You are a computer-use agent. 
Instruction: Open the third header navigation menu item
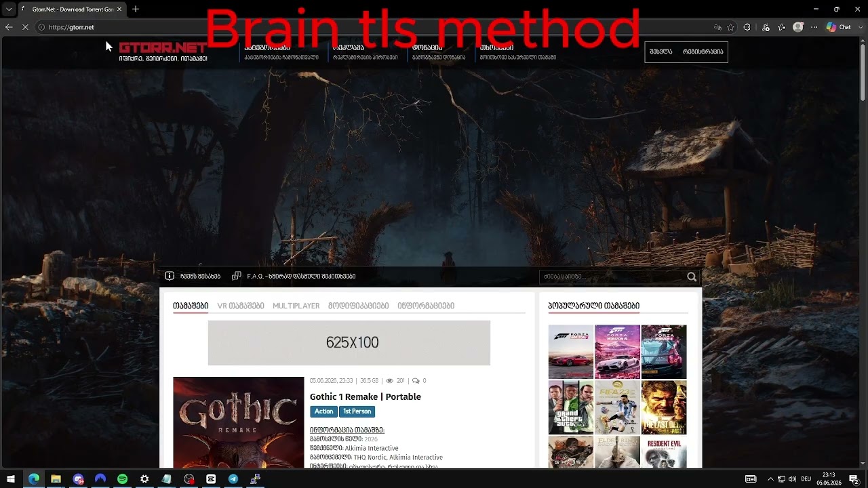click(439, 52)
